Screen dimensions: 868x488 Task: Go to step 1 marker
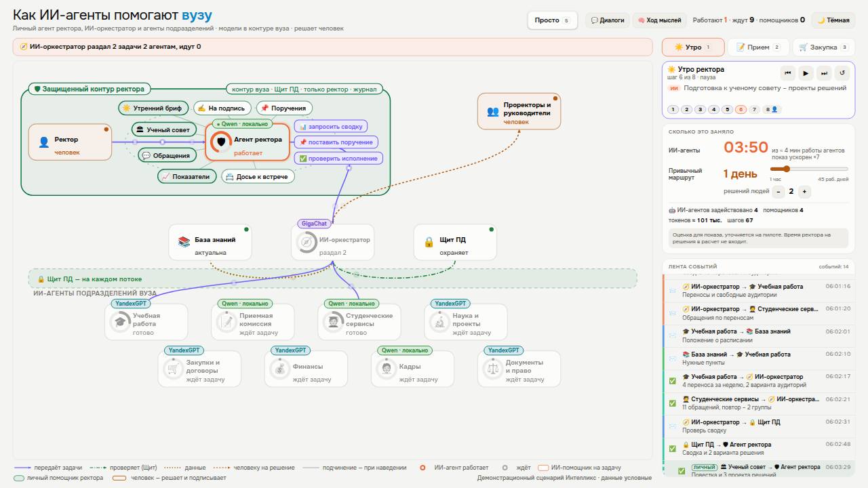coord(673,109)
